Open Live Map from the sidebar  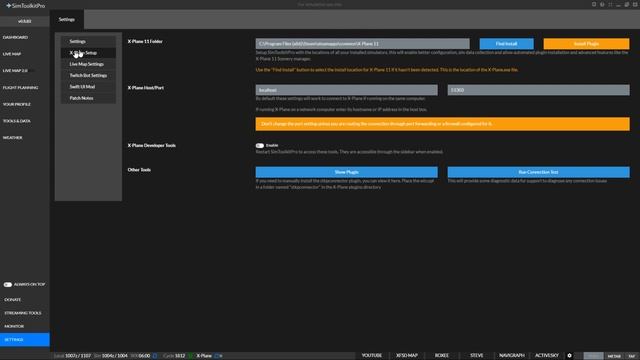[12, 54]
